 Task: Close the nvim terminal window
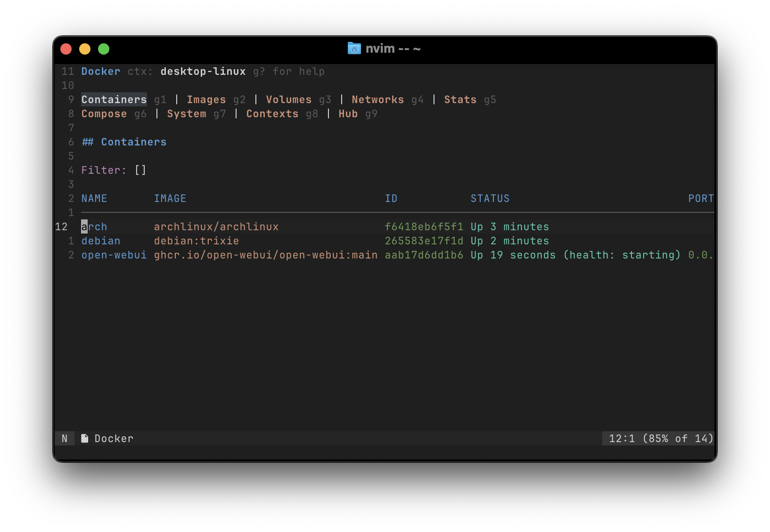pos(66,49)
